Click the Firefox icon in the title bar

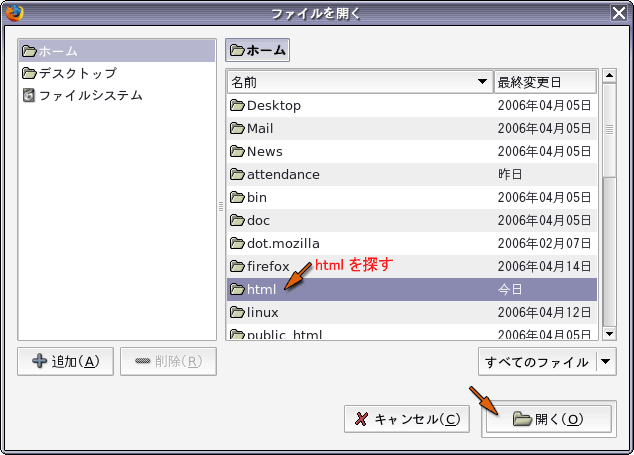click(x=15, y=13)
